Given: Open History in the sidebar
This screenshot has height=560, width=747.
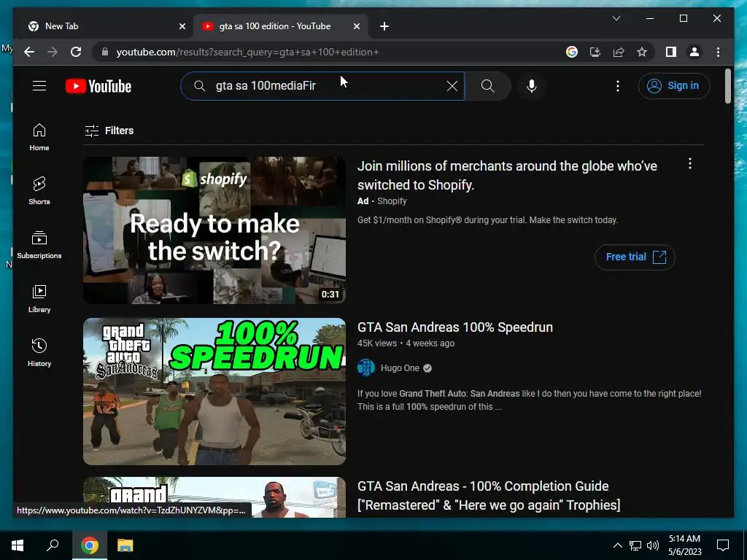Looking at the screenshot, I should [39, 352].
